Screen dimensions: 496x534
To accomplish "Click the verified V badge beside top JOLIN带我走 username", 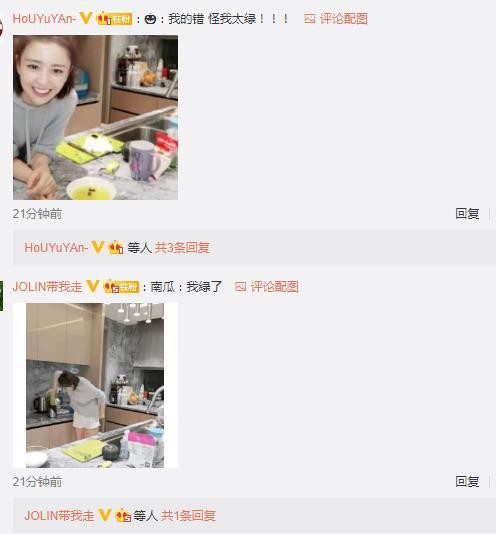I will [x=93, y=286].
